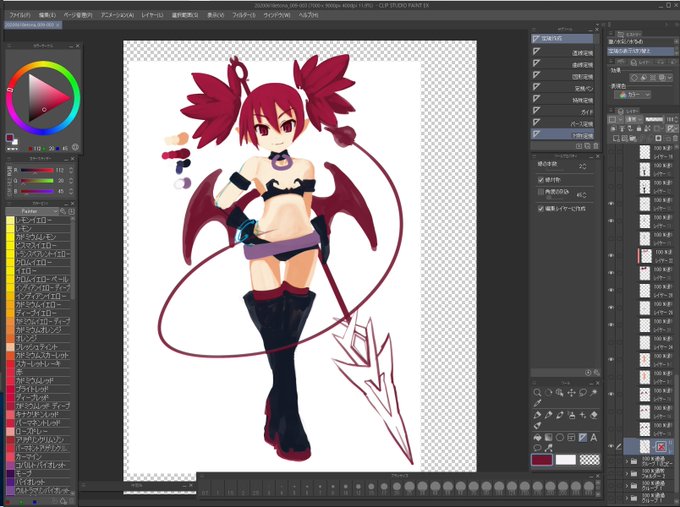The width and height of the screenshot is (680, 507).
Task: Click the R red slider bar
Action: coord(37,170)
